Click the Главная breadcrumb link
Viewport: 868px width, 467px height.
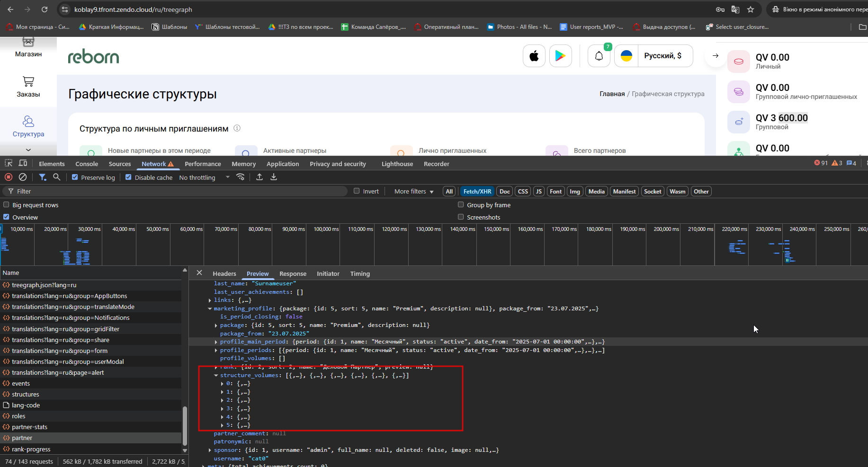pyautogui.click(x=612, y=94)
